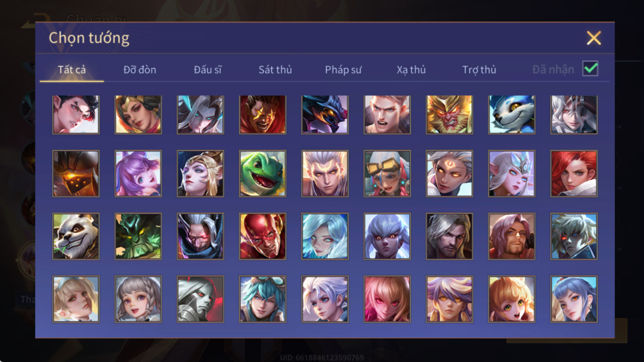
Task: Choose the panda hero portrait
Action: [x=76, y=236]
